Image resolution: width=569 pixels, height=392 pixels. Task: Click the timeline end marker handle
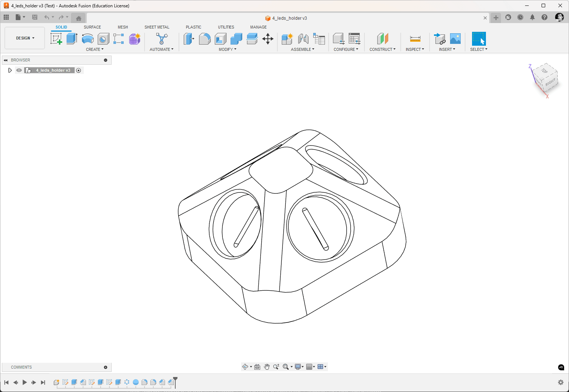[x=175, y=380]
